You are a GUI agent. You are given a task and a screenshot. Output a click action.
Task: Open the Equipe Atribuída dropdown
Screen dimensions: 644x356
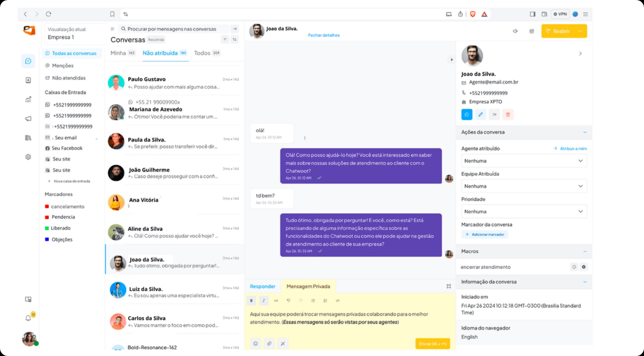[x=524, y=186]
